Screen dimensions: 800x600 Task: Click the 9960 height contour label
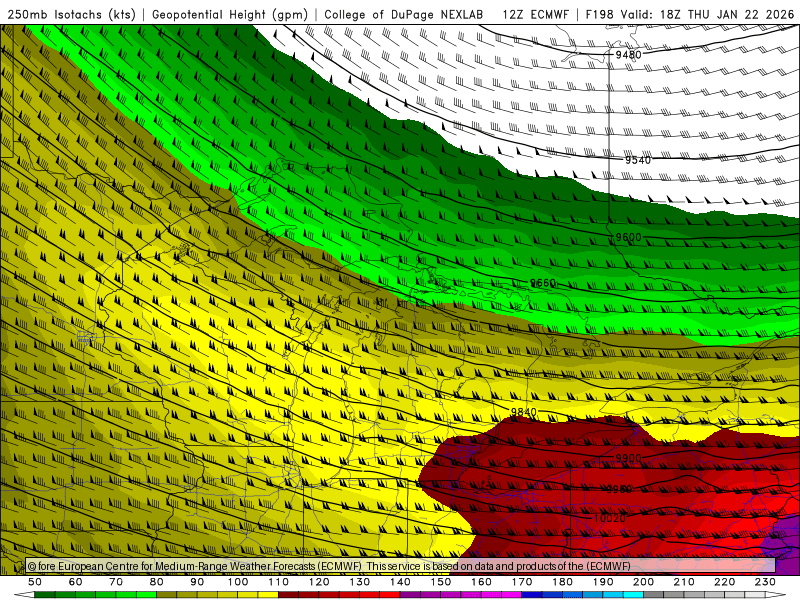pyautogui.click(x=618, y=489)
